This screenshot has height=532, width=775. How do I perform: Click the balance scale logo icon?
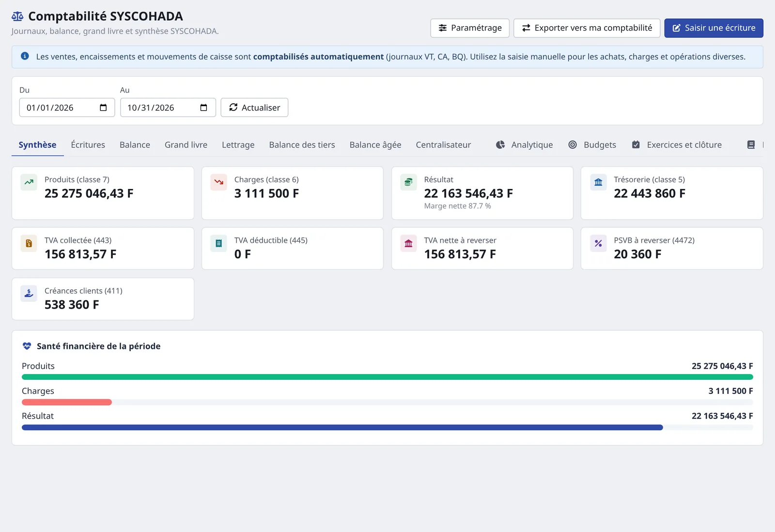pos(17,16)
